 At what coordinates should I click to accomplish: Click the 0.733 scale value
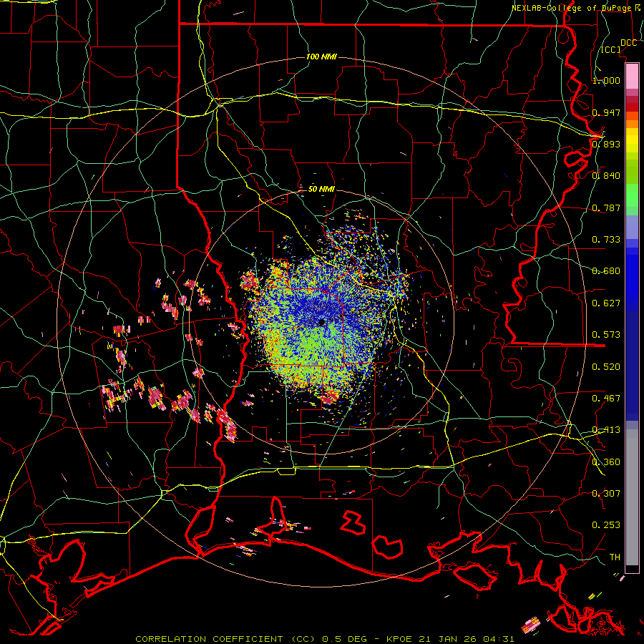tap(606, 240)
